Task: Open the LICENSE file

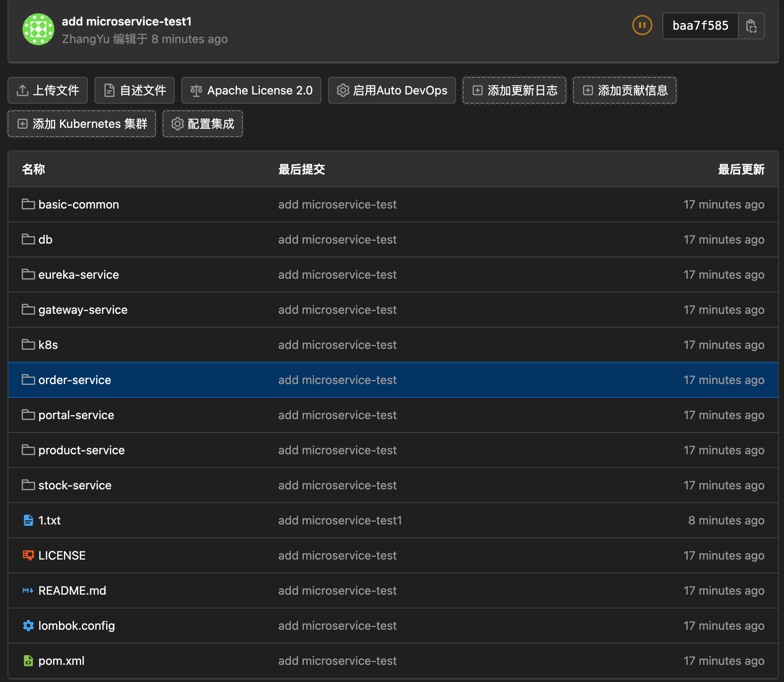Action: 62,555
